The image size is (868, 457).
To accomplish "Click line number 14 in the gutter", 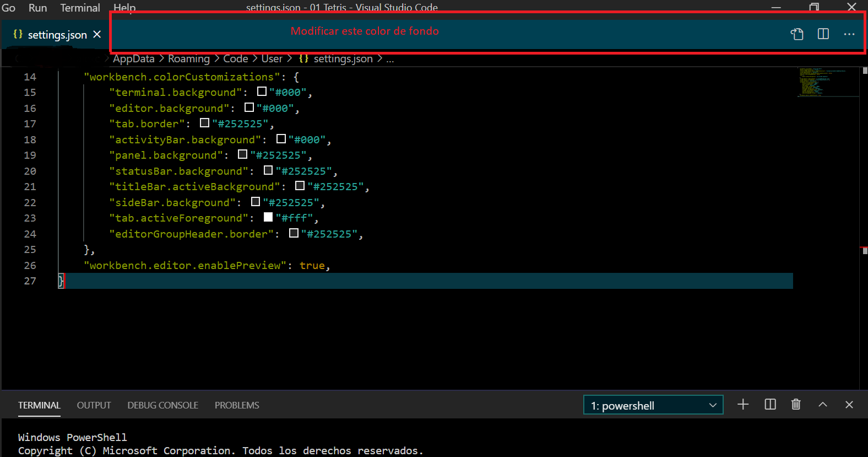I will (x=30, y=77).
